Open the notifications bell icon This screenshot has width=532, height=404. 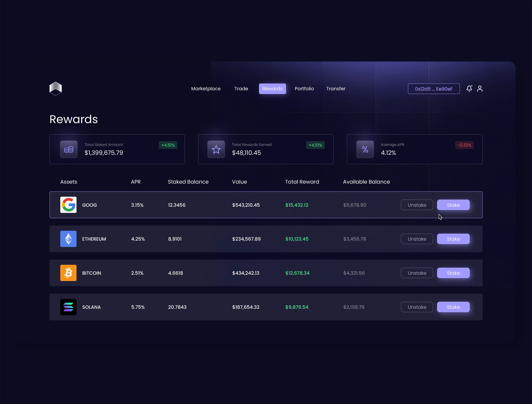[x=469, y=89]
